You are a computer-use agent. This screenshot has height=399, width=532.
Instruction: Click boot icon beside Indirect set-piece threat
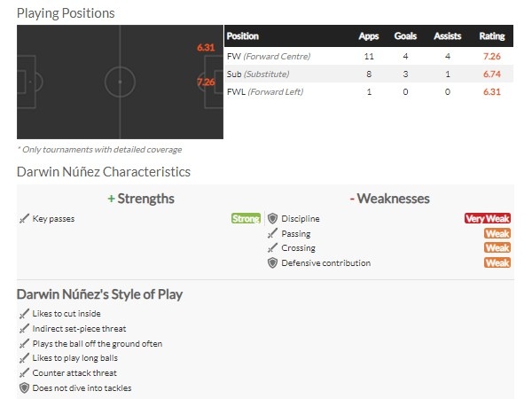pos(24,329)
